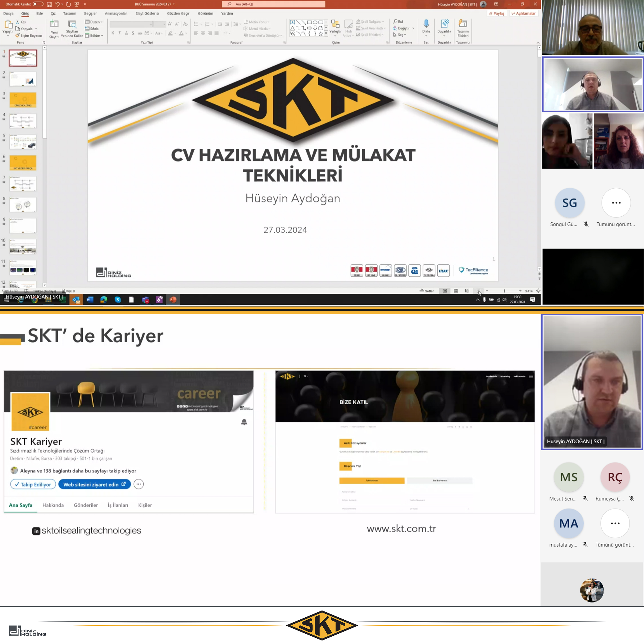This screenshot has width=644, height=644.
Task: Toggle text shadow S formatting
Action: coord(133,33)
